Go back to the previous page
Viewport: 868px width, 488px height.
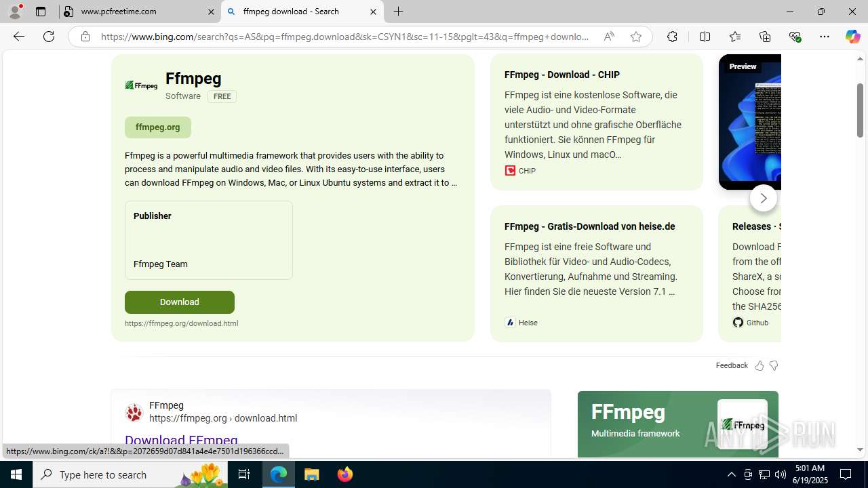pyautogui.click(x=19, y=37)
